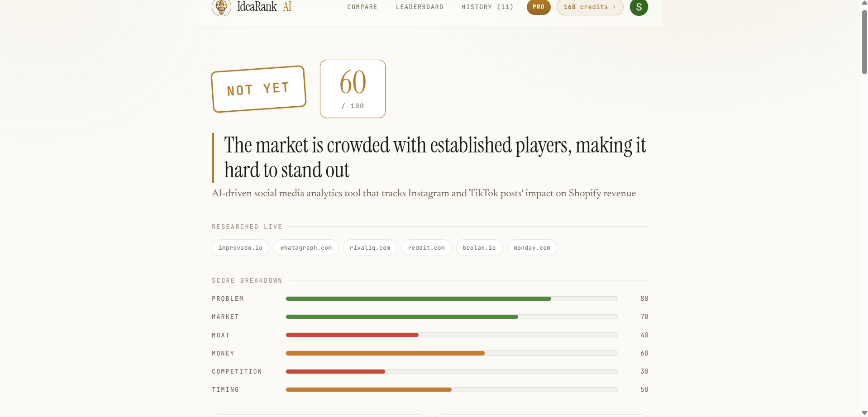Screen dimensions: 868x417
Task: Click the SCORE BREAKDOWN heading
Action: pyautogui.click(x=247, y=280)
